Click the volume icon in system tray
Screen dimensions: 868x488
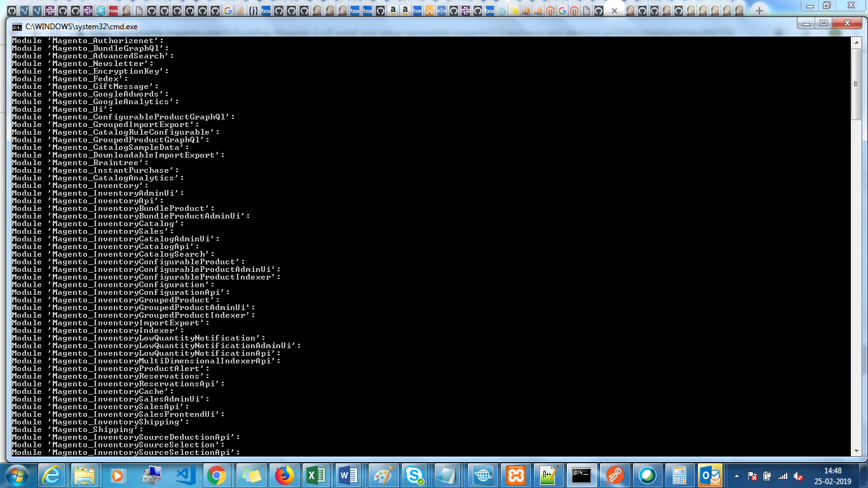point(798,475)
